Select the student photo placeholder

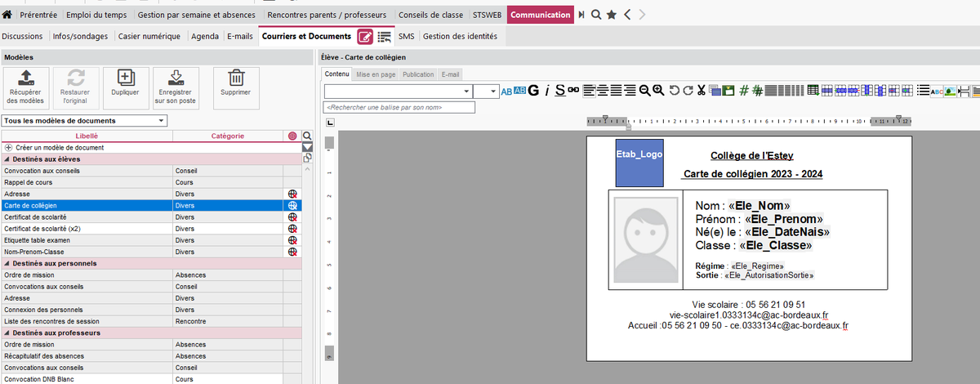(x=645, y=239)
